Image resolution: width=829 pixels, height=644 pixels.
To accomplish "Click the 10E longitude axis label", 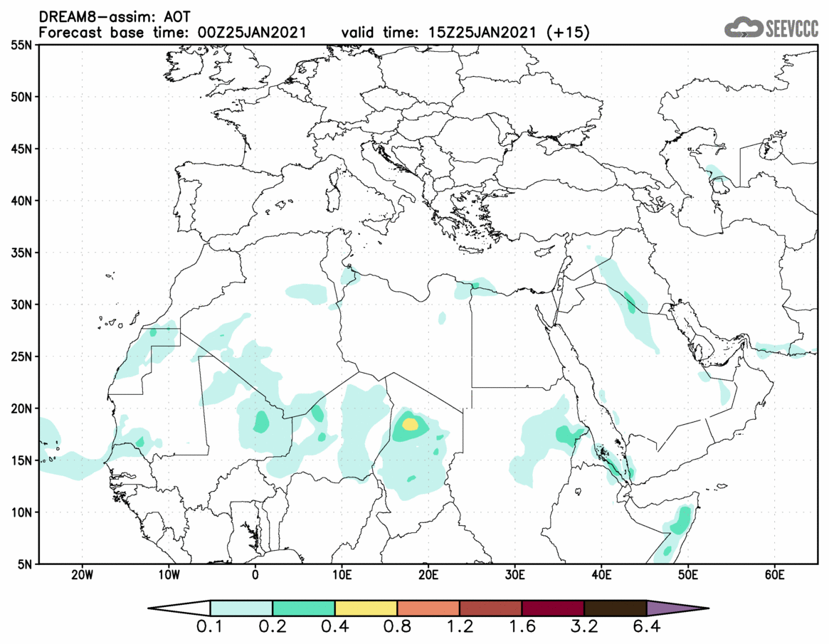I will [x=342, y=575].
